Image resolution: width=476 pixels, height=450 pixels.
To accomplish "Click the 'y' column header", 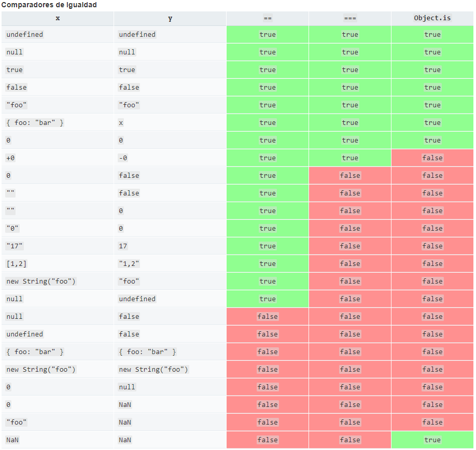I will point(170,18).
